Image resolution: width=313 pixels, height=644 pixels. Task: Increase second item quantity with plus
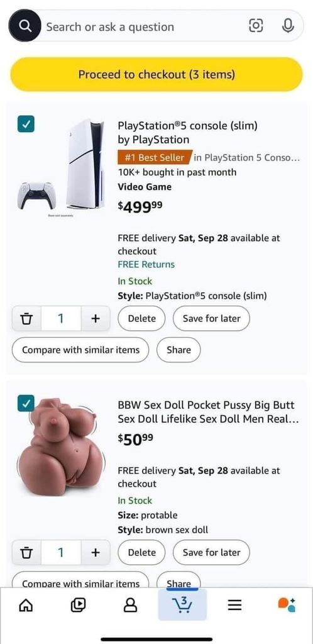pyautogui.click(x=95, y=552)
